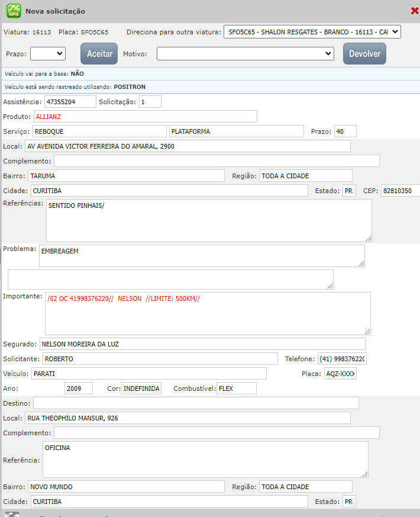The height and width of the screenshot is (517, 420).
Task: Click the Problema textarea EMBREAGEM
Action: click(x=202, y=256)
